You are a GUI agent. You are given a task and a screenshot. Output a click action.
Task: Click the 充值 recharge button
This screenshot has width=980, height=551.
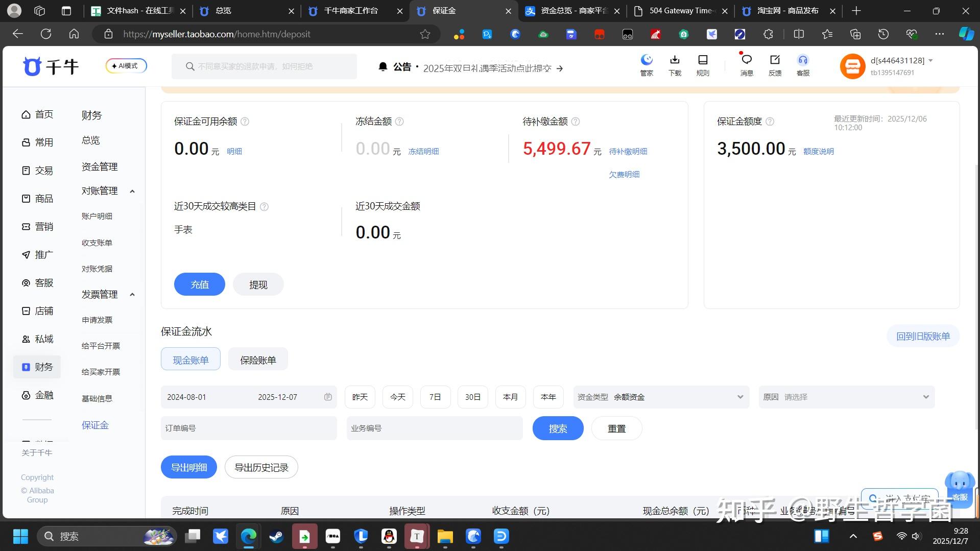(x=199, y=284)
